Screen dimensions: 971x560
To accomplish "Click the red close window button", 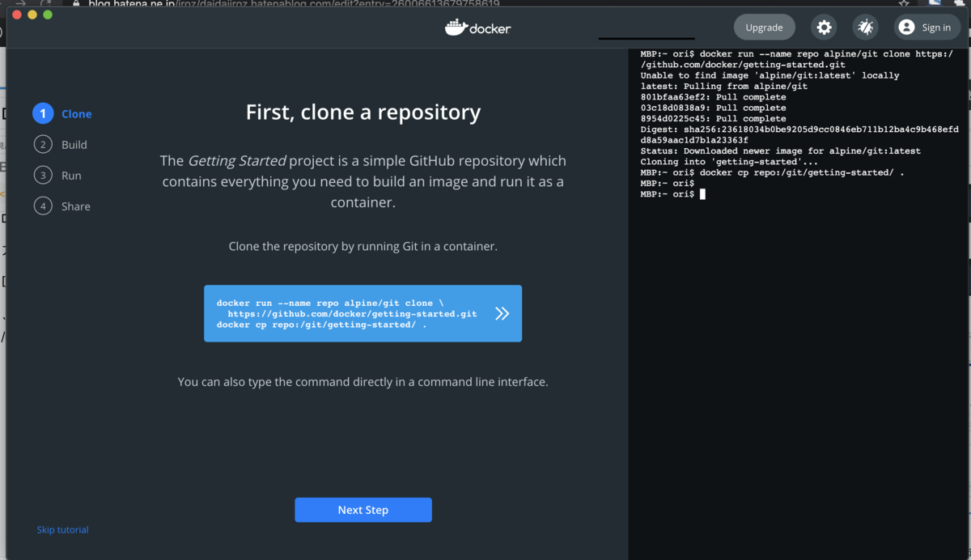I will (18, 15).
